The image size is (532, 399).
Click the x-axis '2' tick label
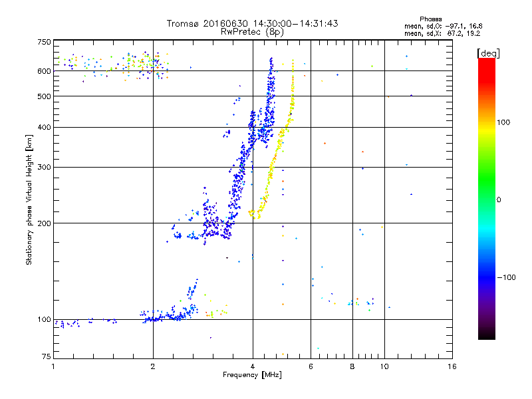[153, 366]
